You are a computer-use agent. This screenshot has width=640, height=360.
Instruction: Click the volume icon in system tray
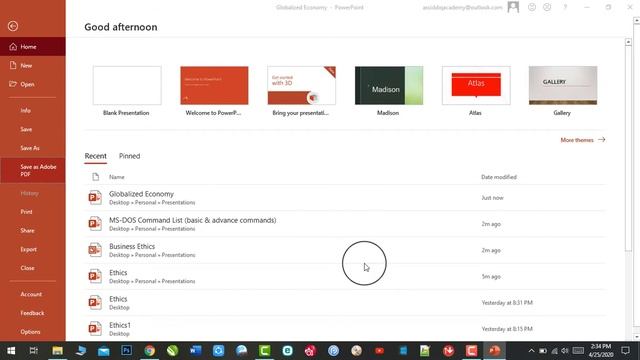[x=565, y=351]
